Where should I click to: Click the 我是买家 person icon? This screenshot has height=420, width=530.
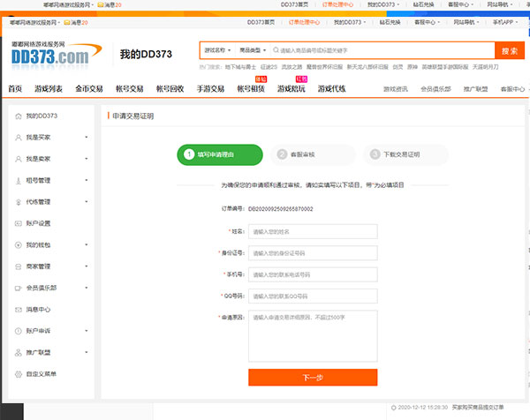pyautogui.click(x=18, y=138)
